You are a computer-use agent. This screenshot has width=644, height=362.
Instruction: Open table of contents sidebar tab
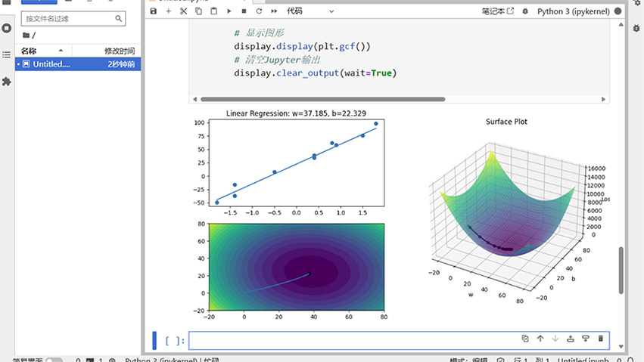click(7, 54)
